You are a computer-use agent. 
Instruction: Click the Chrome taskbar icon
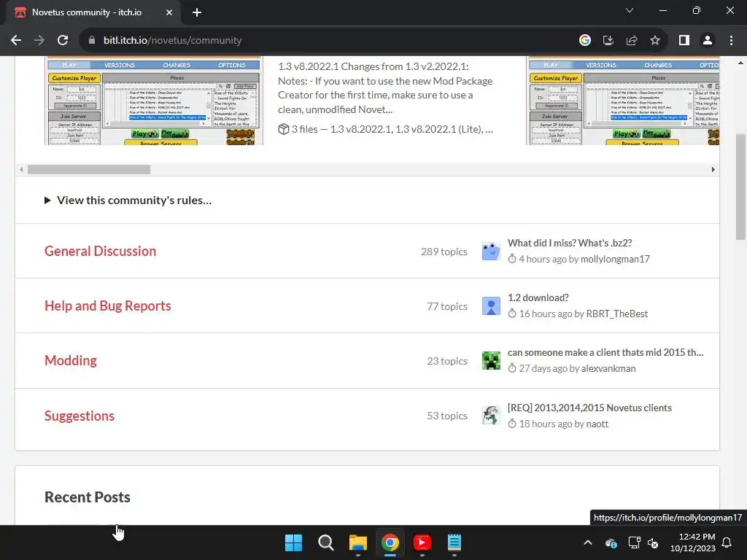(x=390, y=542)
